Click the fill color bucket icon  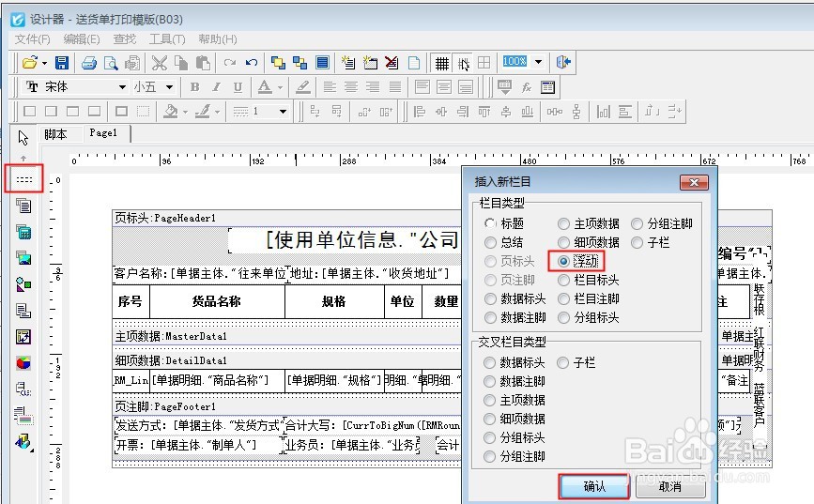(170, 111)
